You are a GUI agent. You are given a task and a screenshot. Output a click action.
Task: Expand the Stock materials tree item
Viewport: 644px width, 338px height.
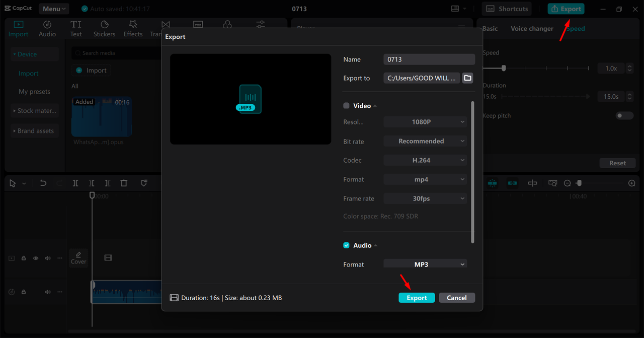coord(35,111)
